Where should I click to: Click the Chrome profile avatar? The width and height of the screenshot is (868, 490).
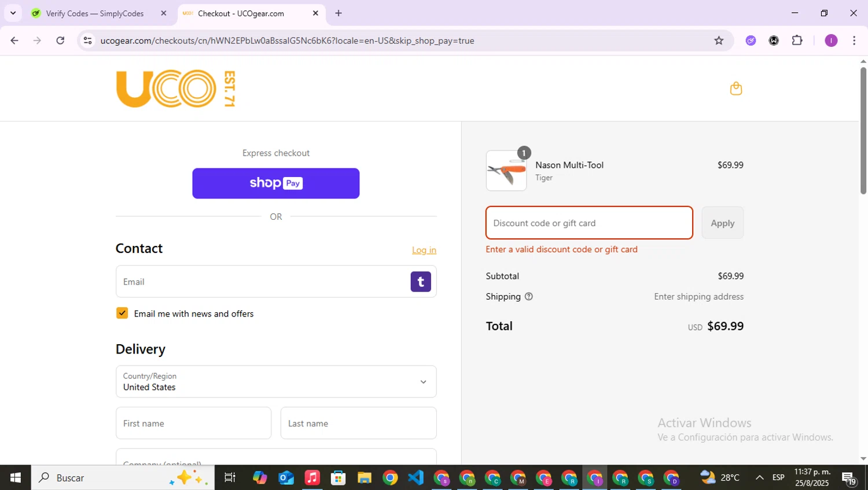(831, 40)
